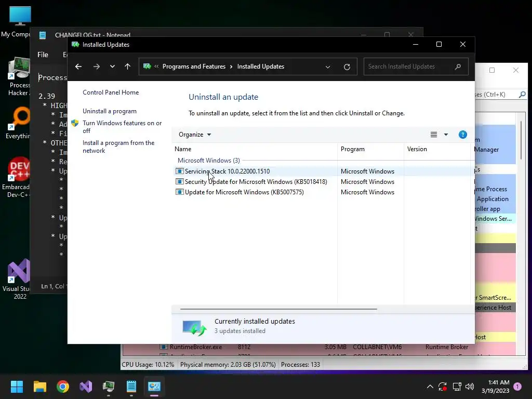The height and width of the screenshot is (399, 532).
Task: Launch Google Chrome from the taskbar
Action: pos(63,387)
